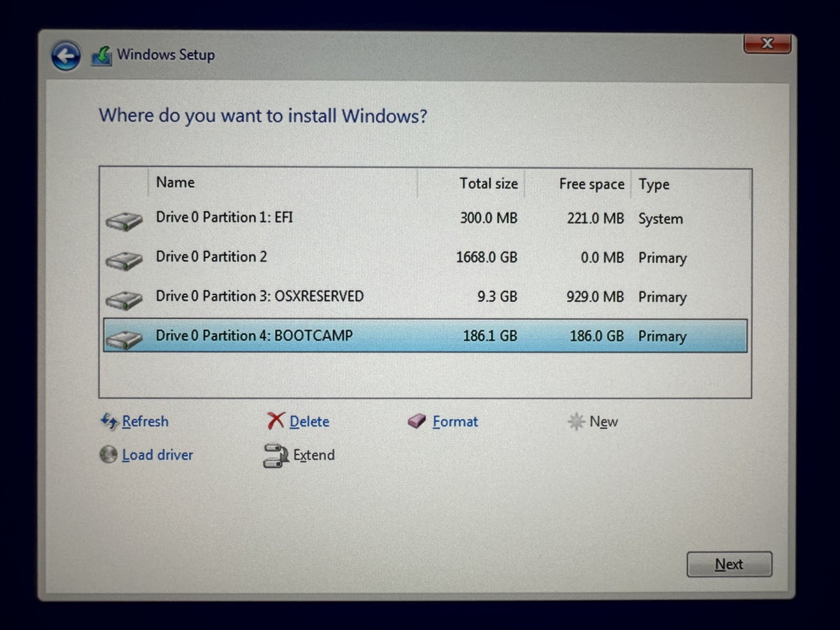The image size is (840, 630).
Task: Click the 0.0 MB free space cell
Action: click(x=602, y=258)
